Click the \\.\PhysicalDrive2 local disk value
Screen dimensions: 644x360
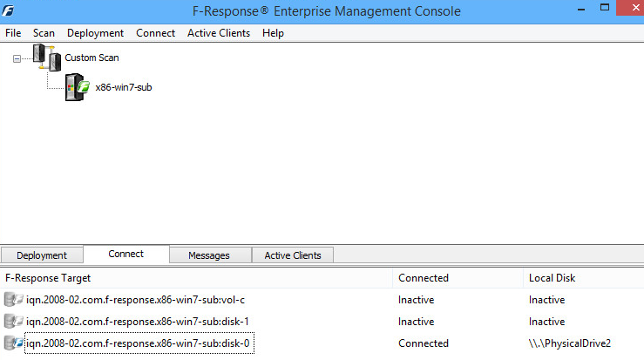click(570, 343)
